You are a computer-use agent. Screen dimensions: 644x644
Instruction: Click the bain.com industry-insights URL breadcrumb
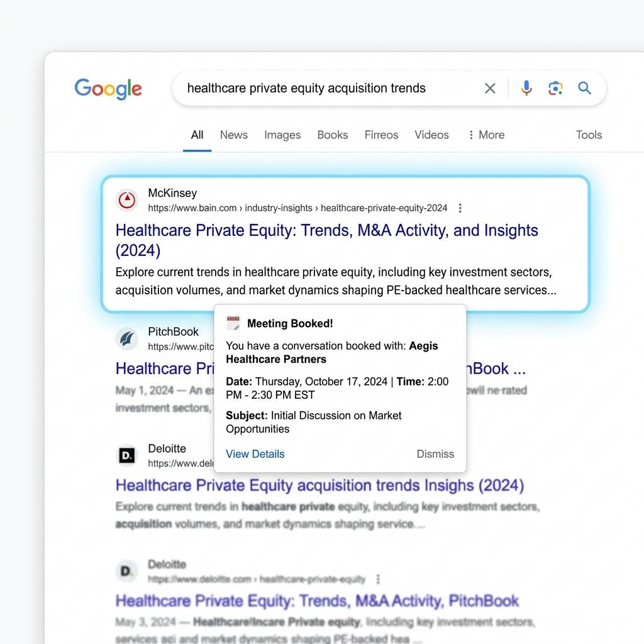click(297, 208)
